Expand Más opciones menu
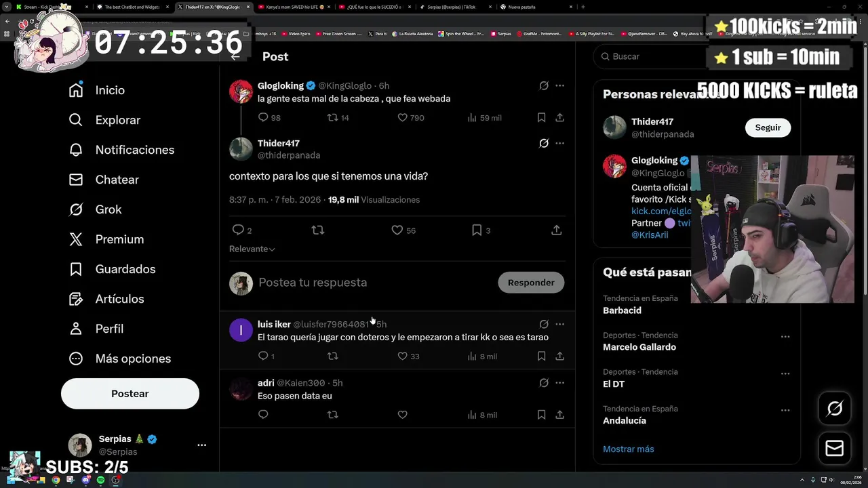This screenshot has height=488, width=868. click(x=120, y=359)
